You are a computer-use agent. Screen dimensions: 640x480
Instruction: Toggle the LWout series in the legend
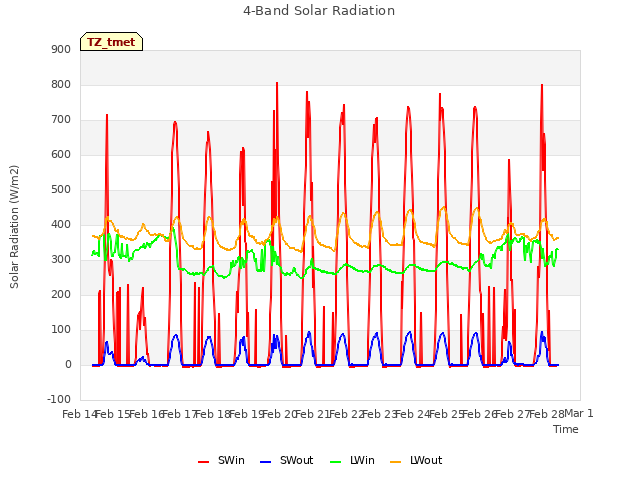pos(416,460)
